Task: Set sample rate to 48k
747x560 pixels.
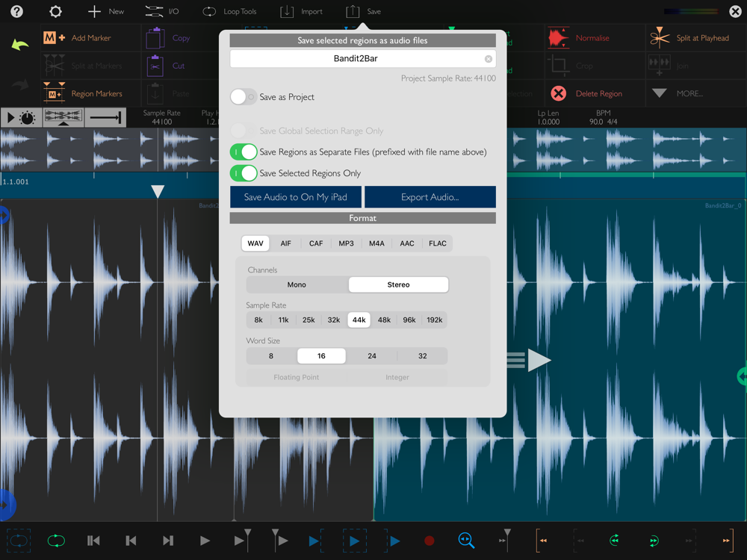Action: click(384, 320)
